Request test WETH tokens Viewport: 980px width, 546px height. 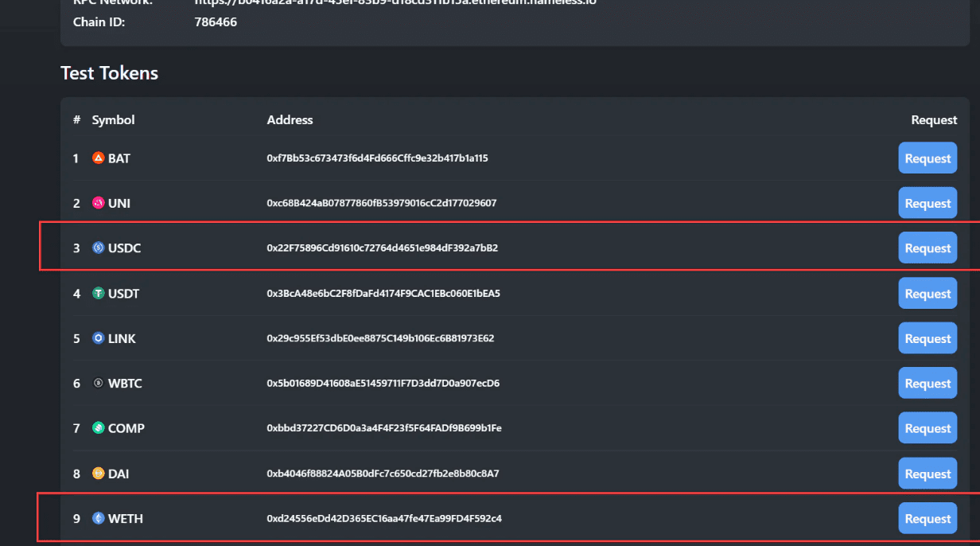click(x=927, y=518)
